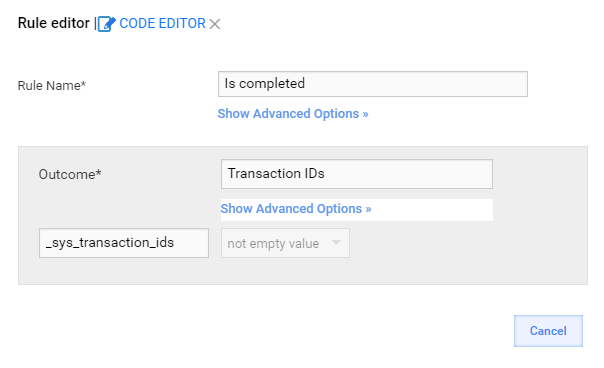The image size is (604, 368).
Task: Close the rule editor with X icon
Action: coord(215,24)
